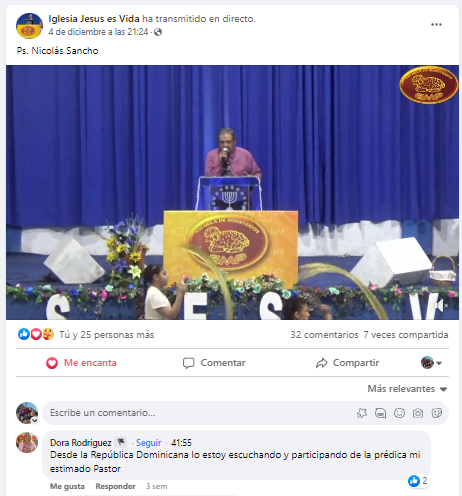462x496 pixels.
Task: Expand the Más relevantes sort dropdown
Action: pos(407,389)
